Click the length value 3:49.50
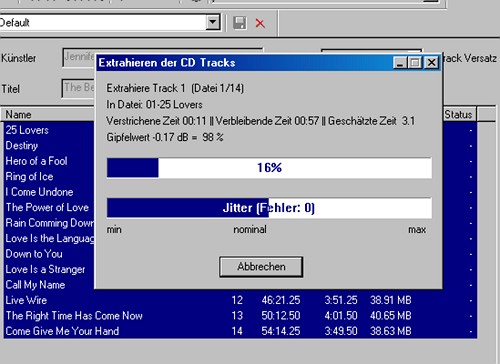Image resolution: width=500 pixels, height=364 pixels. click(341, 331)
